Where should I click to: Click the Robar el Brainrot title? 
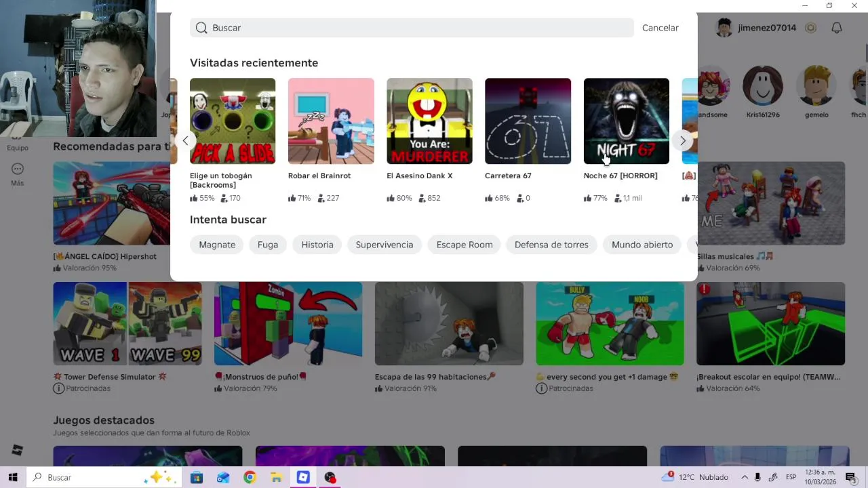[319, 176]
